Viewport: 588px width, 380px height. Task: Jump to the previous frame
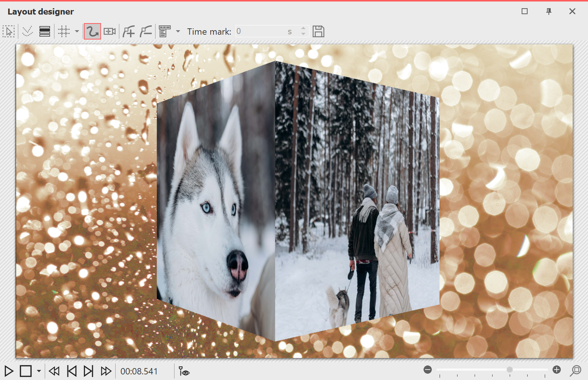tap(72, 371)
